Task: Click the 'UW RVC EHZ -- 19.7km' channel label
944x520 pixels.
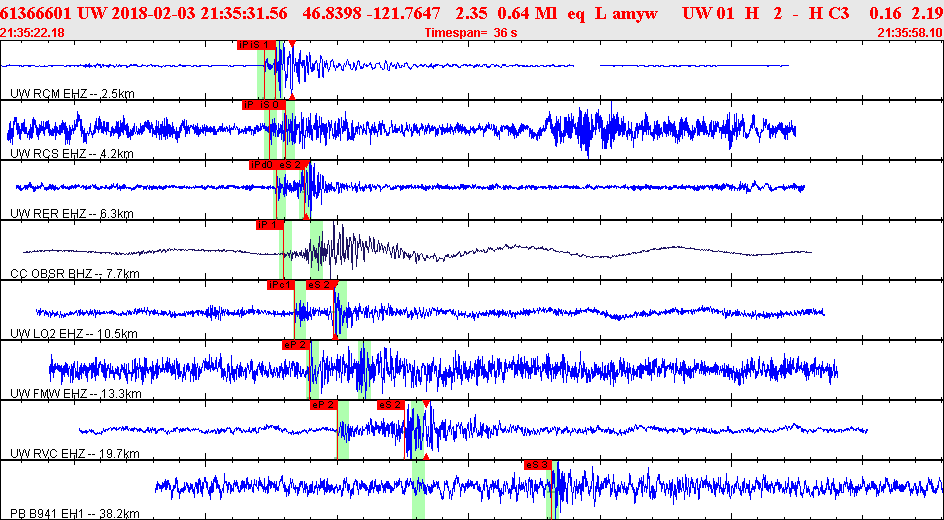Action: [75, 454]
